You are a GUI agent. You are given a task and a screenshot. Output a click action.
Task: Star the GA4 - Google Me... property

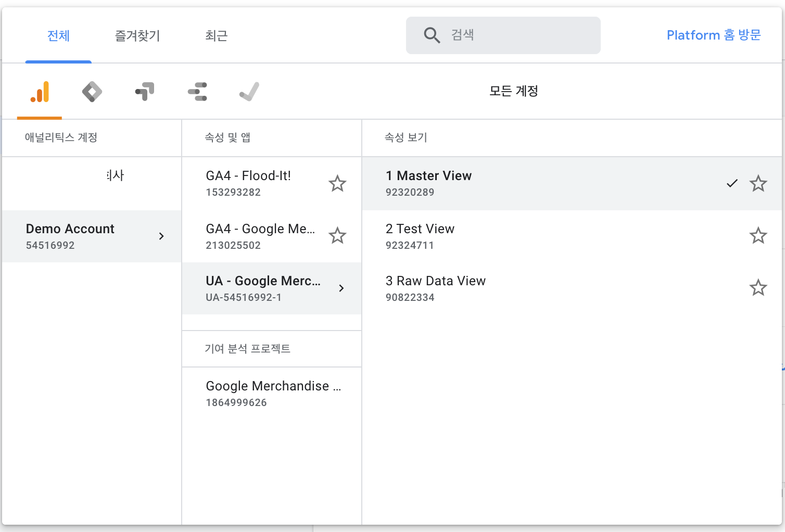(x=337, y=236)
